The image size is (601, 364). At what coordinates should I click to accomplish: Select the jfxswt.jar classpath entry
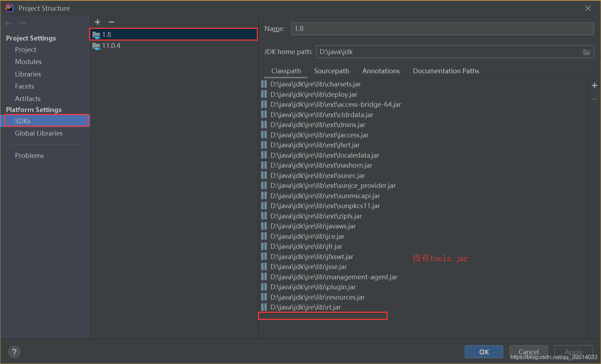click(312, 257)
